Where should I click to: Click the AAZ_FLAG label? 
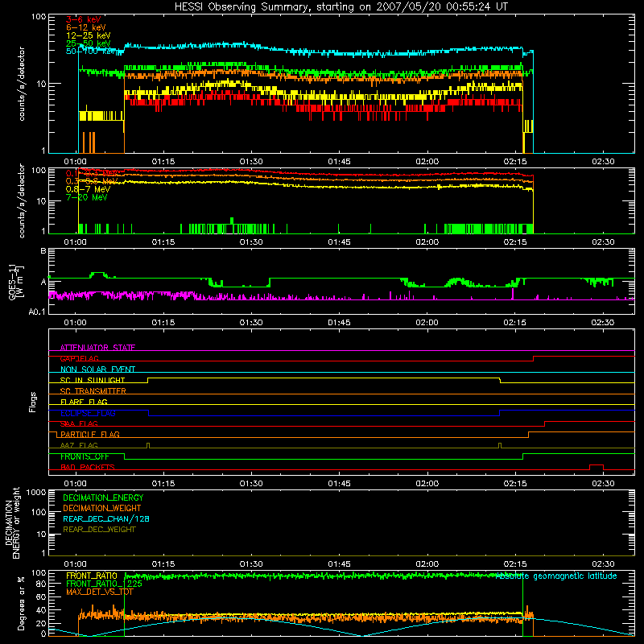click(79, 445)
